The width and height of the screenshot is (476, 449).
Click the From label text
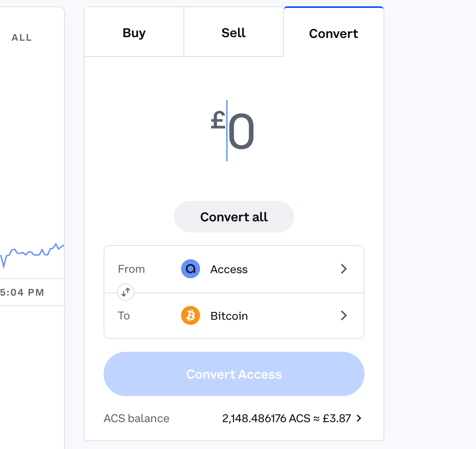(131, 269)
